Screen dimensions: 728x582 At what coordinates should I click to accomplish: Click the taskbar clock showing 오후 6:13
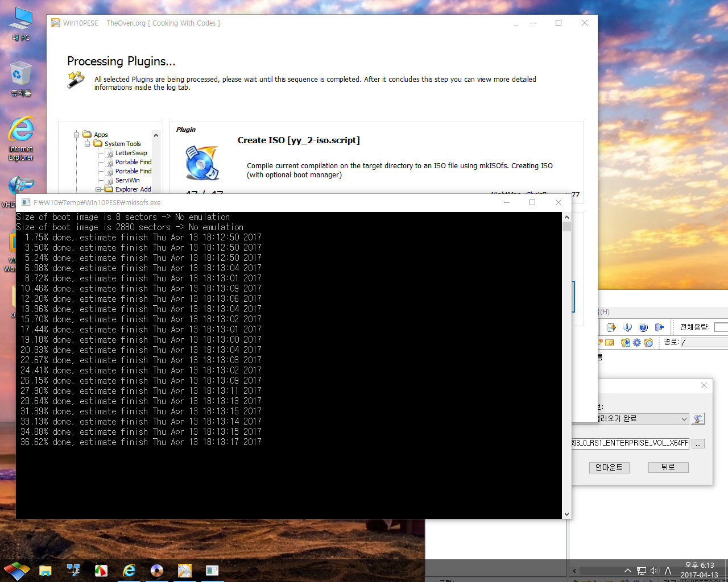coord(700,570)
